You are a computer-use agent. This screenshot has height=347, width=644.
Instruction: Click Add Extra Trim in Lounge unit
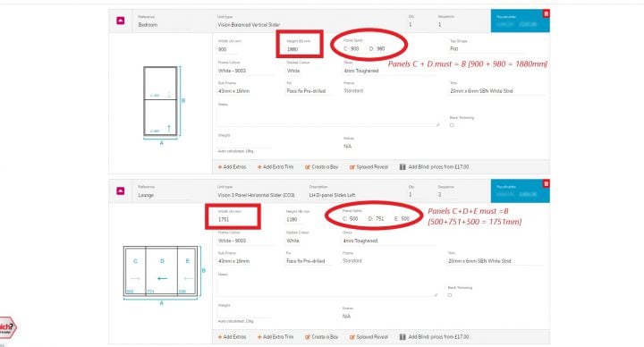pyautogui.click(x=275, y=337)
